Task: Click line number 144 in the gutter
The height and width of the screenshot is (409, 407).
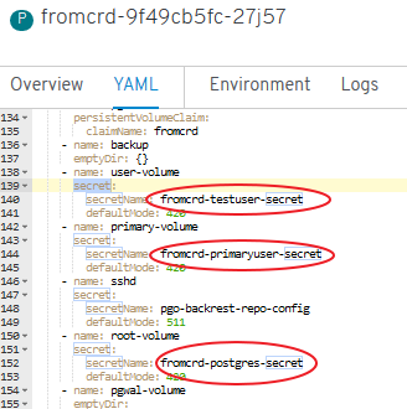Action: [x=10, y=254]
